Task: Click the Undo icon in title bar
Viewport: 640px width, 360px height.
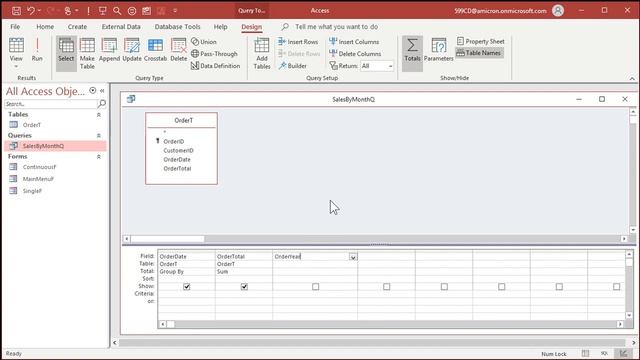Action: (x=31, y=11)
